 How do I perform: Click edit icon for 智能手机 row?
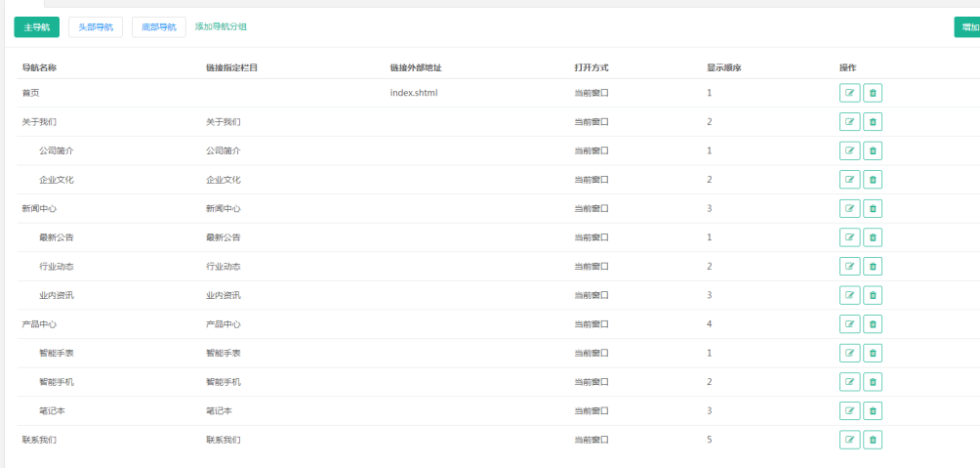tap(849, 382)
